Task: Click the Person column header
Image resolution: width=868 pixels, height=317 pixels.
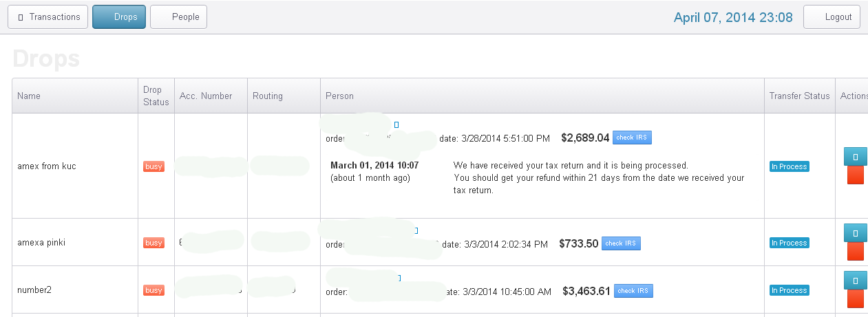Action: [542, 96]
